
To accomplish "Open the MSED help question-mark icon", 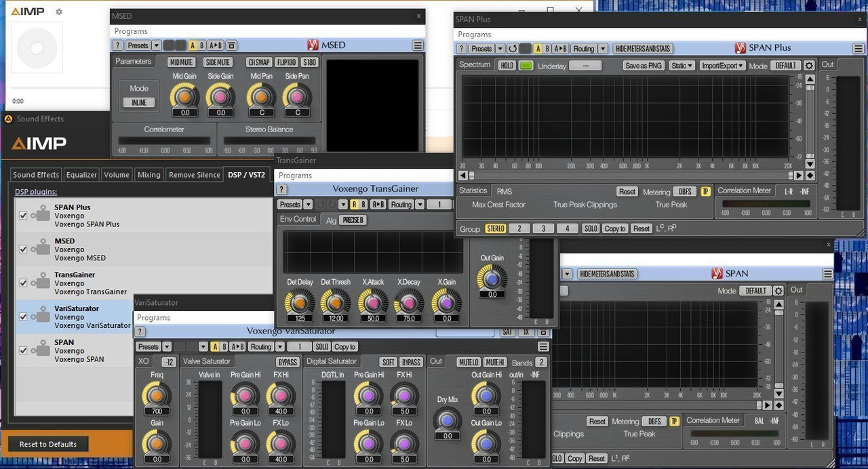I will click(x=118, y=45).
